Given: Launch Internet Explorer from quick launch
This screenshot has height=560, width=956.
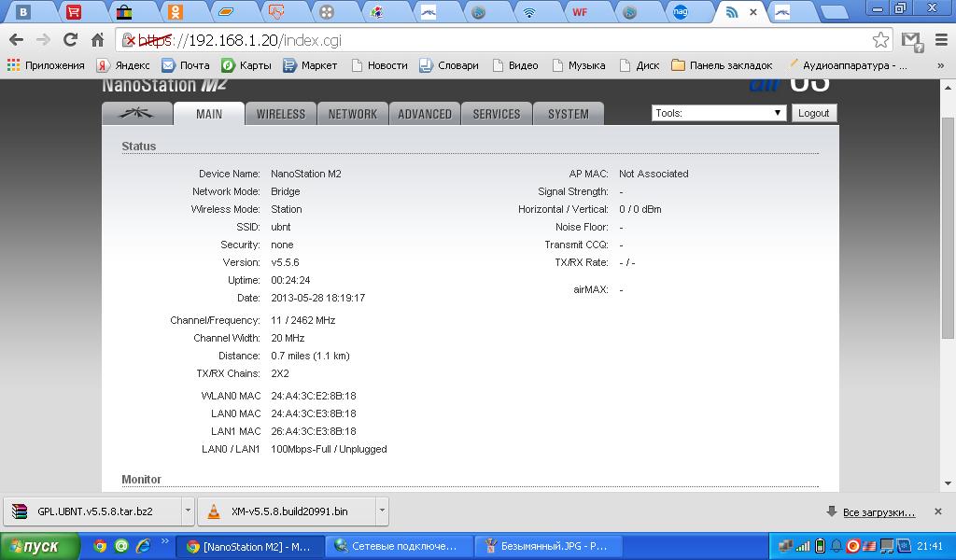Looking at the screenshot, I should [x=143, y=546].
